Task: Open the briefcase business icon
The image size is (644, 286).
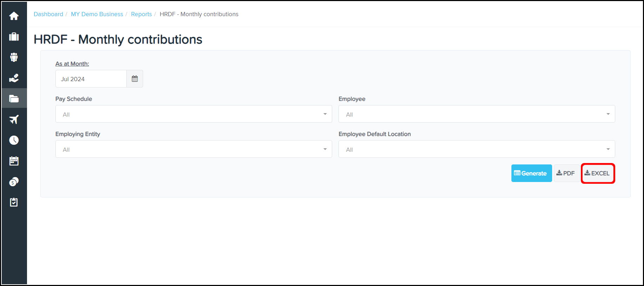Action: pos(14,37)
